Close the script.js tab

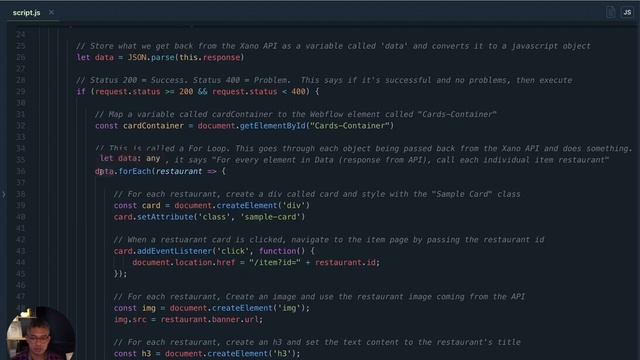[51, 12]
